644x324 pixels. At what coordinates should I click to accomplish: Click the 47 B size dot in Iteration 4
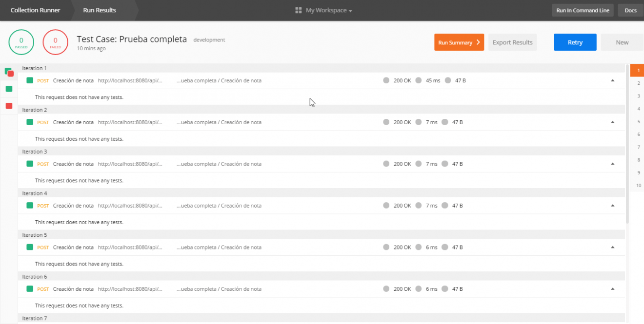[x=445, y=206]
